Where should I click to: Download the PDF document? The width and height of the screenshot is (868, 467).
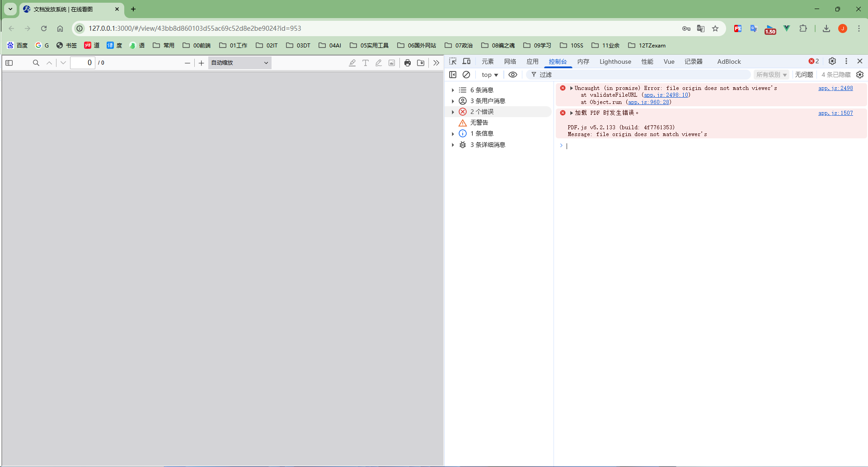(421, 63)
